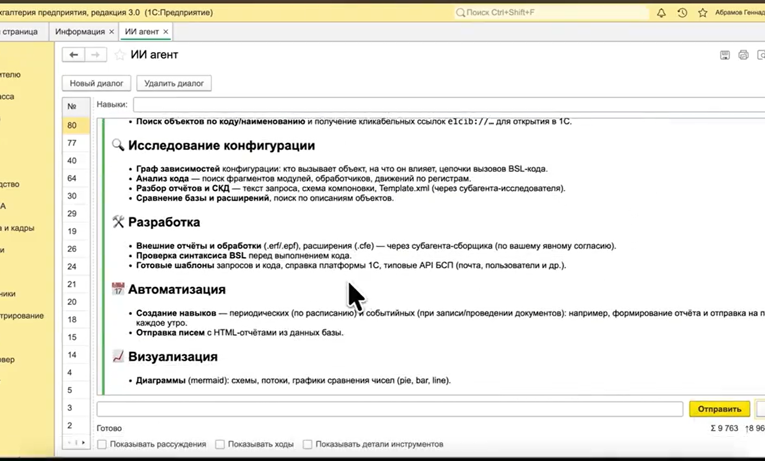The width and height of the screenshot is (765, 461).
Task: Select dialog number 4
Action: click(76, 372)
